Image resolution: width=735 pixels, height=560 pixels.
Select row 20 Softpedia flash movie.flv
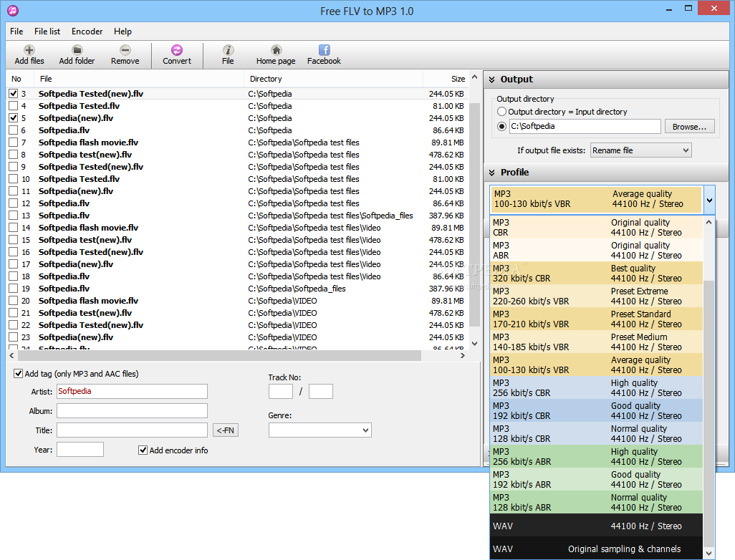[237, 301]
